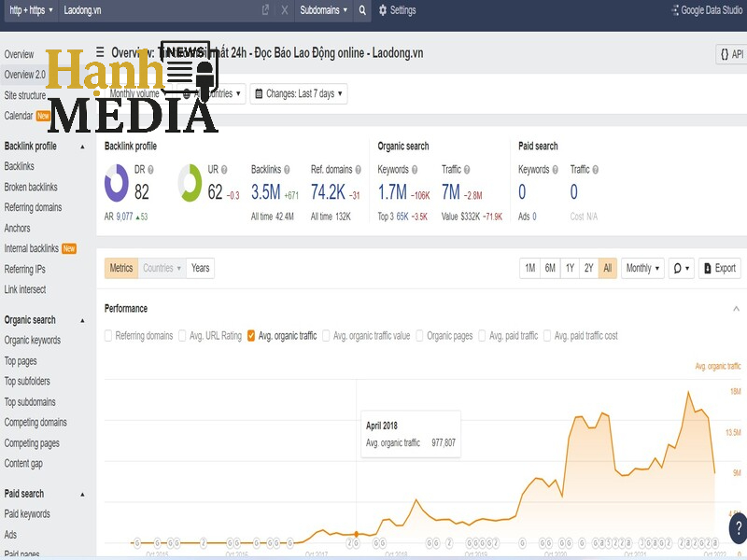Collapse the Performance panel chevron

(736, 309)
